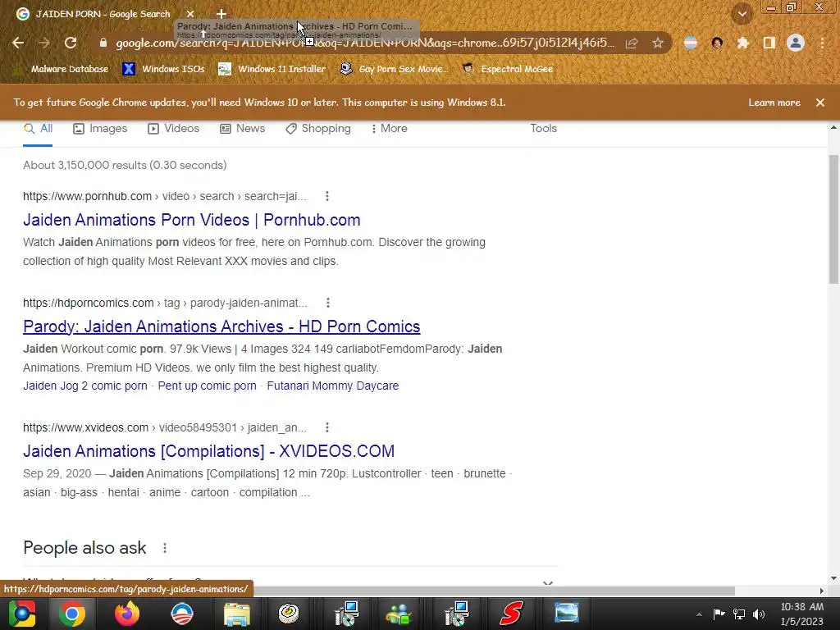Switch to the Images results tab
Viewport: 840px width, 630px height.
point(100,129)
